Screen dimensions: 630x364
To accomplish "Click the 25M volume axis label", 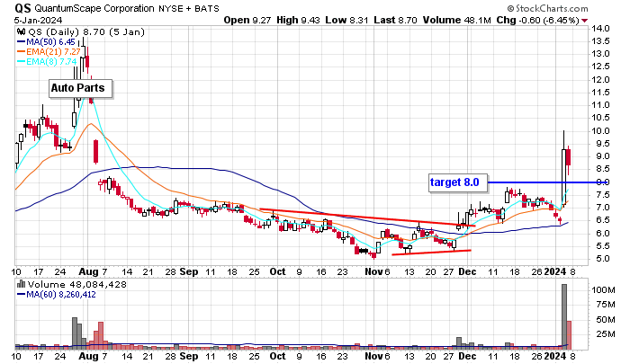I will (606, 334).
